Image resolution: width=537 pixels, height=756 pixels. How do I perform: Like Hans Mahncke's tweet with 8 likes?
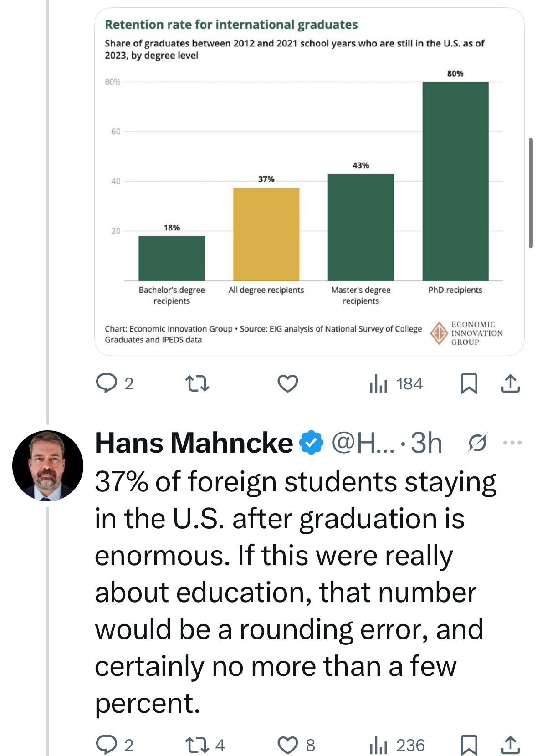pos(288,745)
